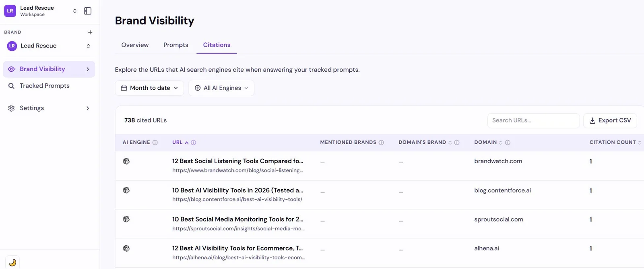
Task: Open the All AI Engines filter
Action: [221, 88]
